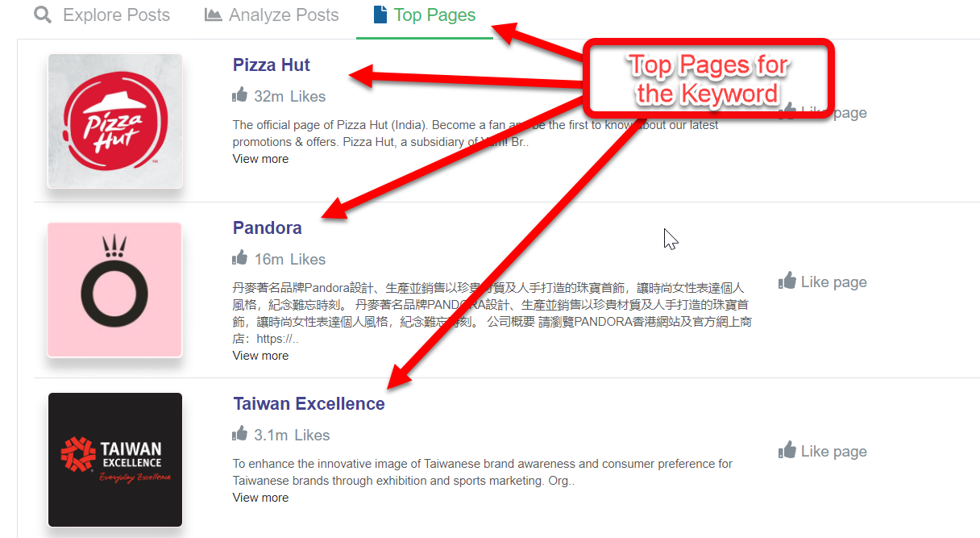
Task: Click thumbs-up icon beside Pandora Like page
Action: pyautogui.click(x=787, y=282)
